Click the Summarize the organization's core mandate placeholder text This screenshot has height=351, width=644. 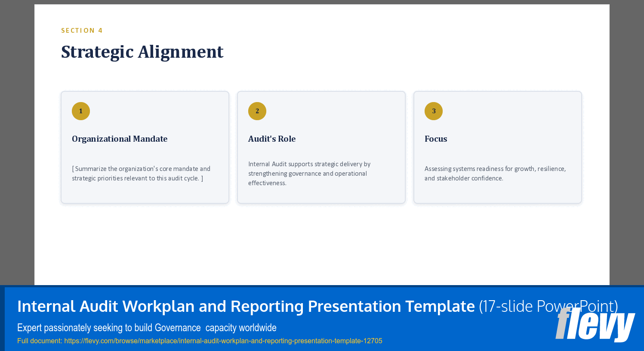point(141,174)
